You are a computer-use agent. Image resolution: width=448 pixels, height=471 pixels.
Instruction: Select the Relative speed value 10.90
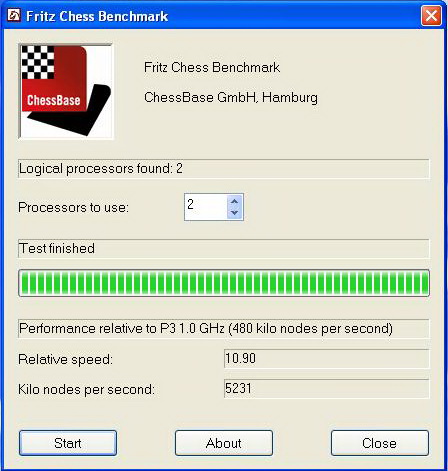coord(240,358)
